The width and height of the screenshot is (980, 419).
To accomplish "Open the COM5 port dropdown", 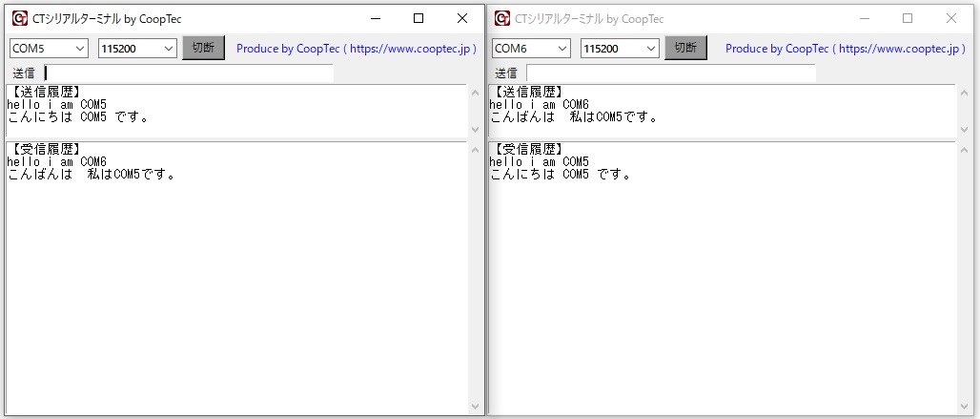I will (x=49, y=49).
